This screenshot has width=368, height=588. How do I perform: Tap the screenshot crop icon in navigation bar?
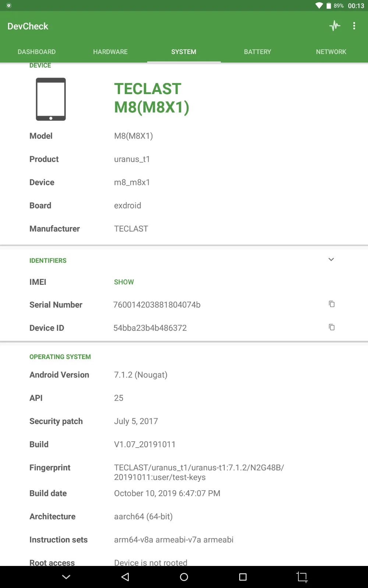(302, 577)
